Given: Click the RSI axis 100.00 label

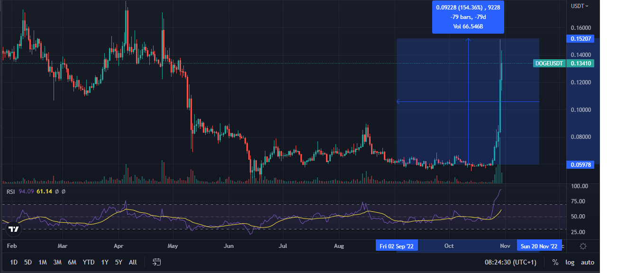Looking at the screenshot, I should 580,186.
